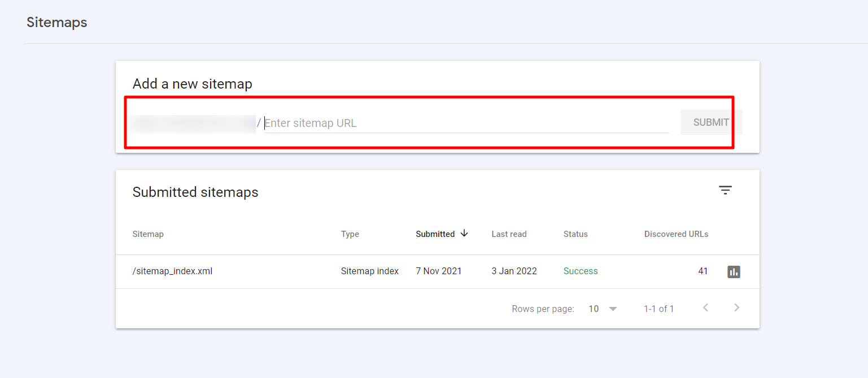This screenshot has height=378, width=868.
Task: Click the Discovered URLs column header
Action: [x=676, y=234]
